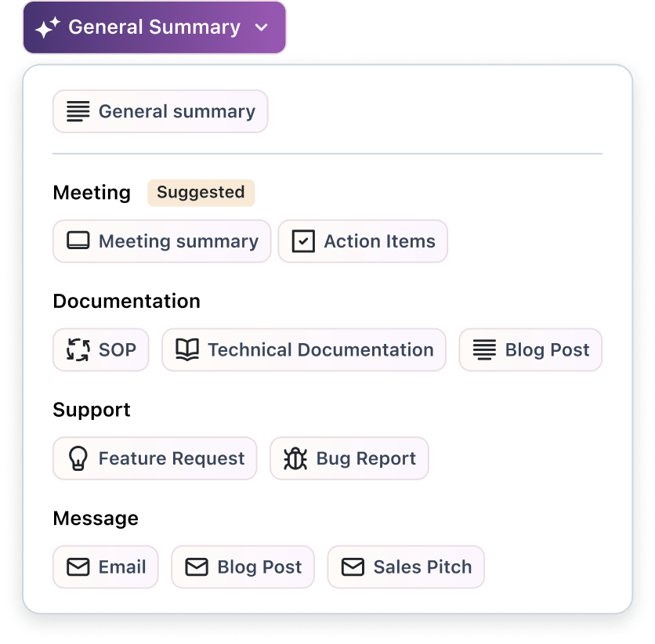Click the SOP cycle arrows icon
Image resolution: width=655 pixels, height=644 pixels.
point(78,350)
